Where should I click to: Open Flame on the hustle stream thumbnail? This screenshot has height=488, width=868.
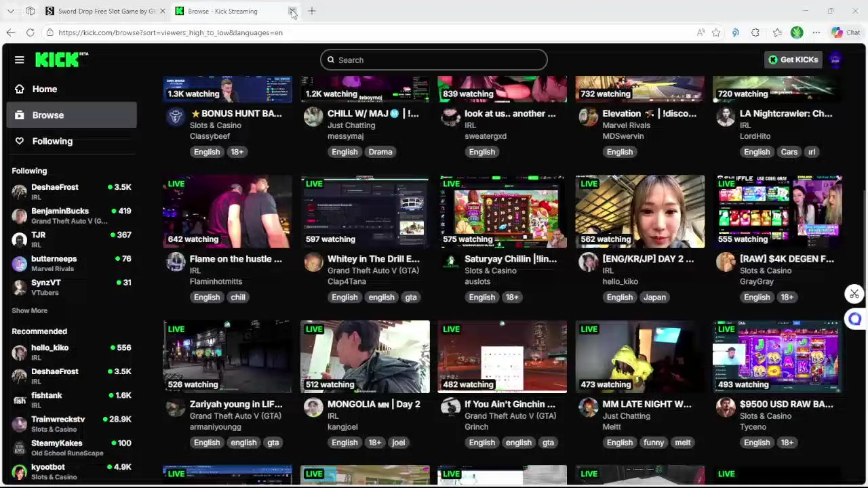coord(227,211)
